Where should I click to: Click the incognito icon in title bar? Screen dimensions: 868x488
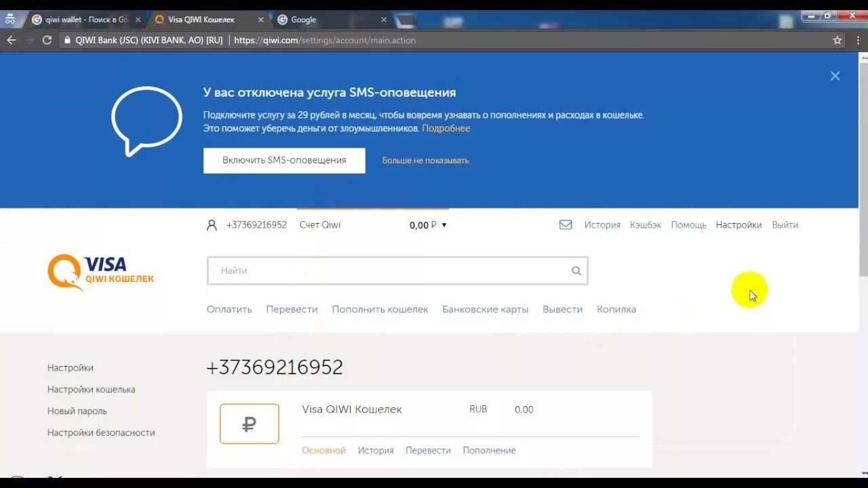coord(9,19)
